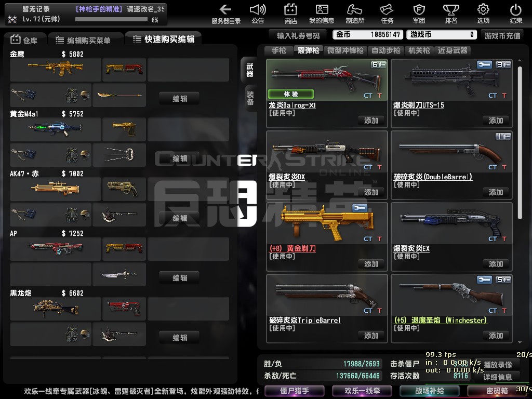Click the 金币 gold balance field

tap(368, 34)
